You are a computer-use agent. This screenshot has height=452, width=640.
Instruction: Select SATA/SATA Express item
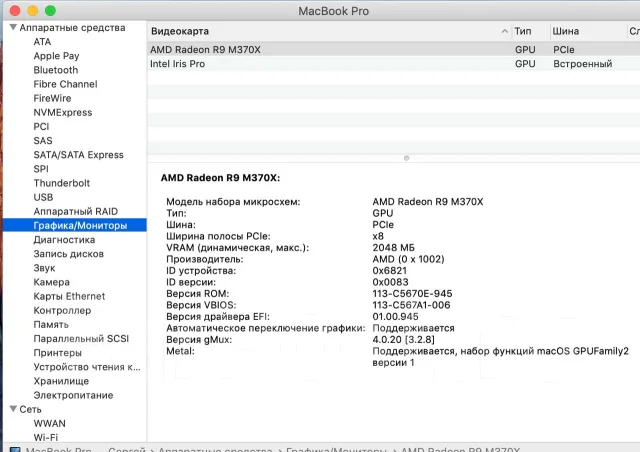(x=78, y=155)
